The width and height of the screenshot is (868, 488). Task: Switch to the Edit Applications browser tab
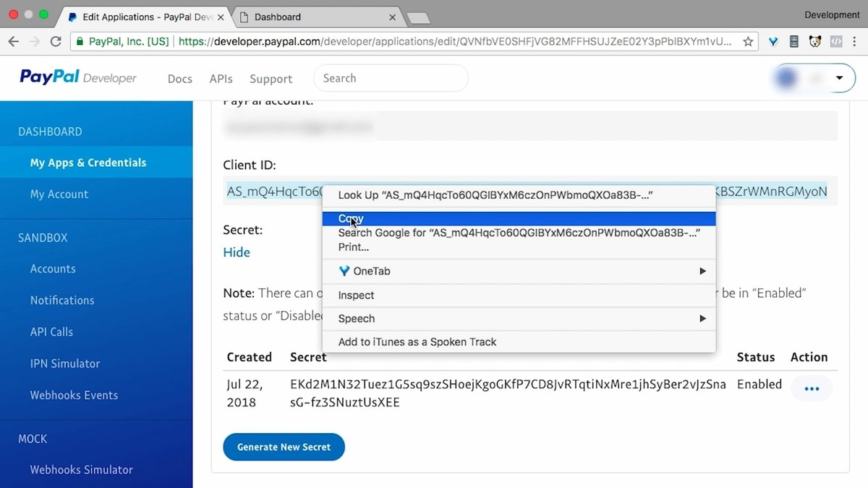click(x=145, y=17)
